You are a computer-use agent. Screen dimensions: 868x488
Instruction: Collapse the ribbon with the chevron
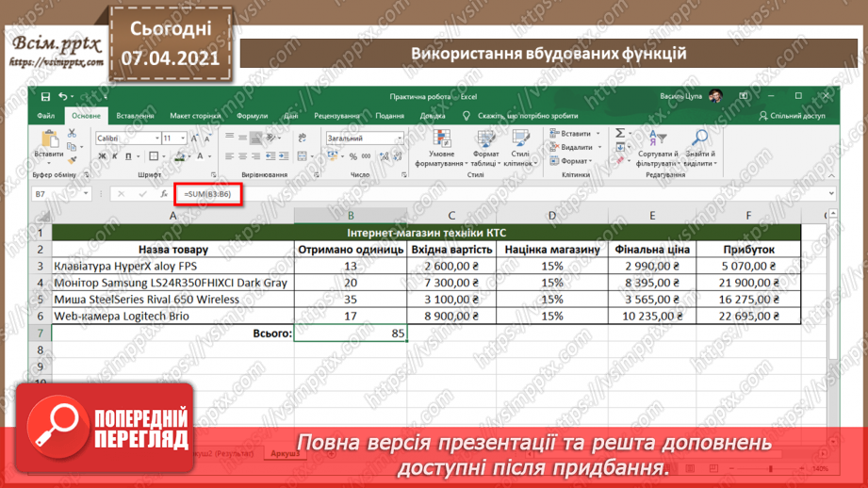(x=831, y=175)
